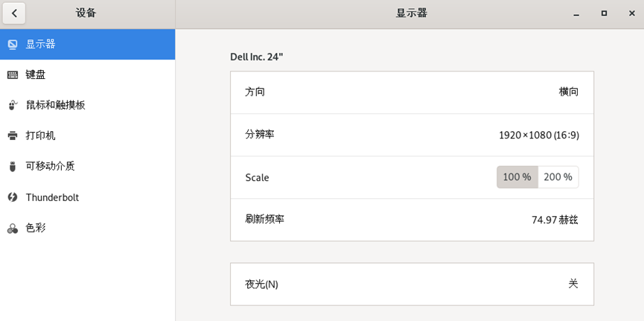
Task: Select 键盘 in the sidebar
Action: 36,75
